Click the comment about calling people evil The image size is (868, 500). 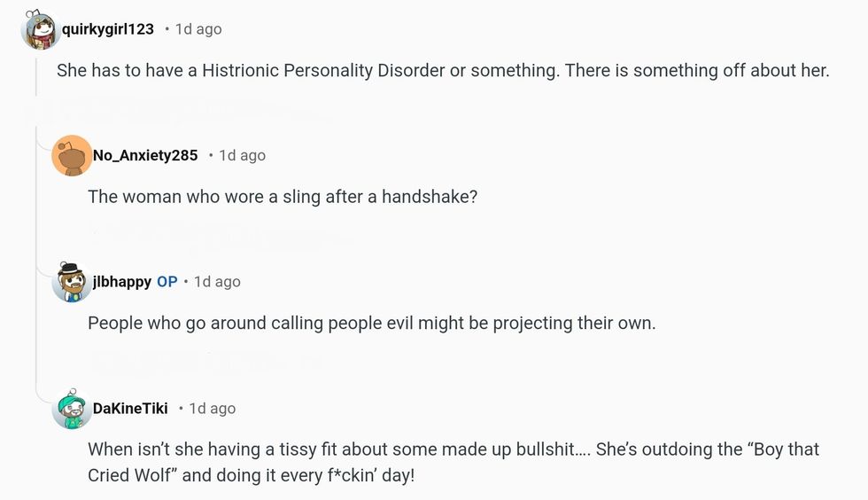click(x=371, y=323)
